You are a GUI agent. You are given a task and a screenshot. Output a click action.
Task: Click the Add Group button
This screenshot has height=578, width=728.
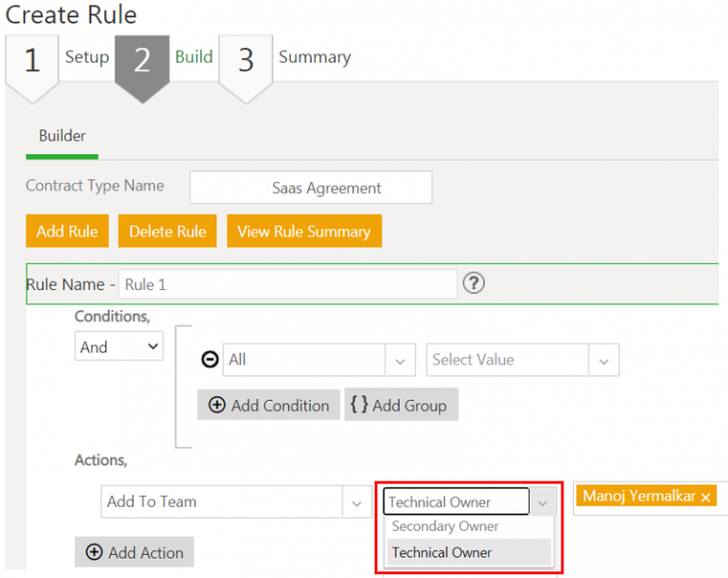[401, 406]
